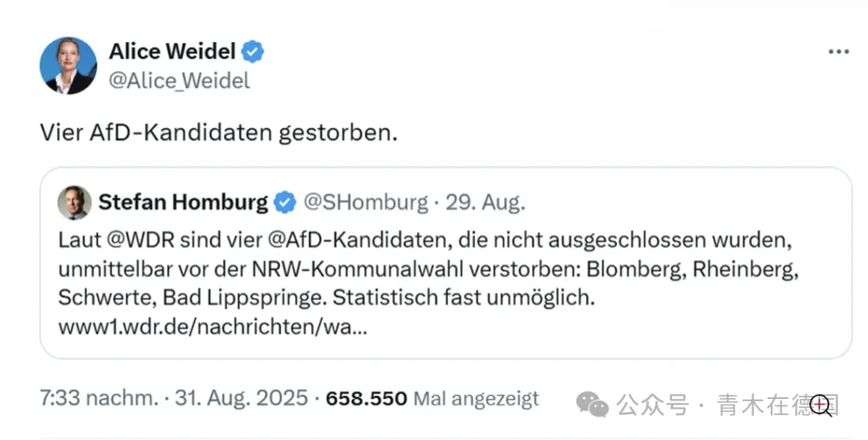Click the timestamp "7:33 nachm. · 31. Aug. 2025"
Viewport: 868px width, 440px height.
tap(174, 398)
